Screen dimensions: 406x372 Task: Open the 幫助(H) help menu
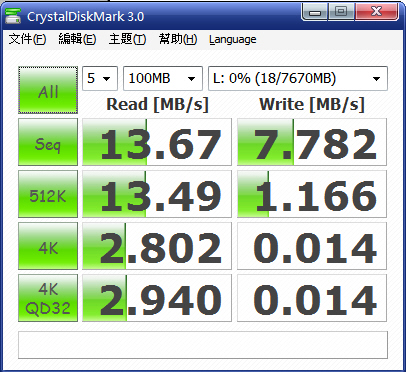pos(178,39)
